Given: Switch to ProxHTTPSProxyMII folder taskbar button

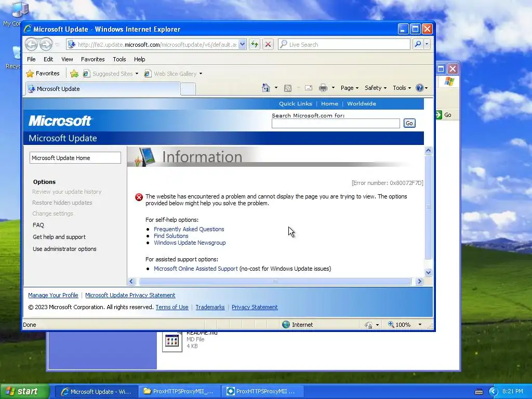Looking at the screenshot, I should [x=179, y=392].
